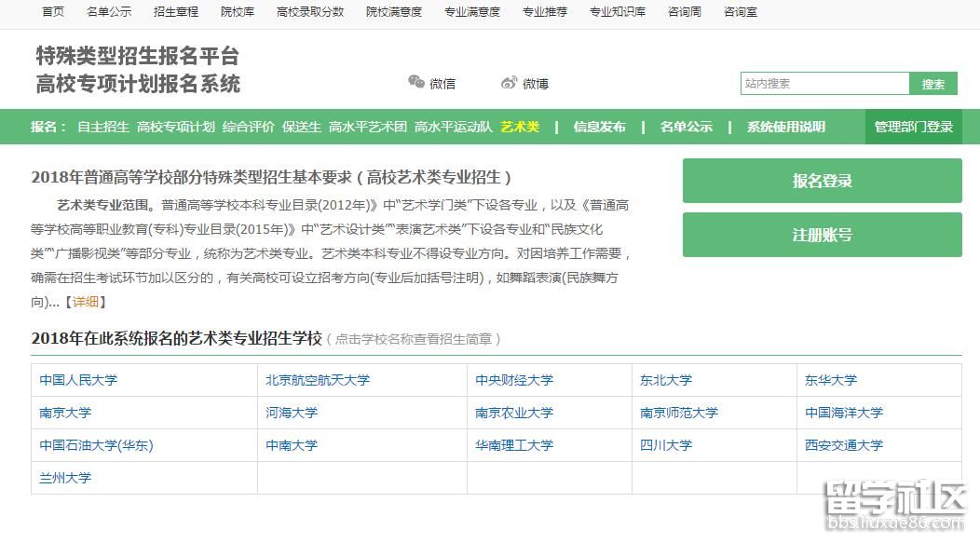980x543 pixels.
Task: Select the 艺术类 tab in green navbar
Action: coord(520,127)
